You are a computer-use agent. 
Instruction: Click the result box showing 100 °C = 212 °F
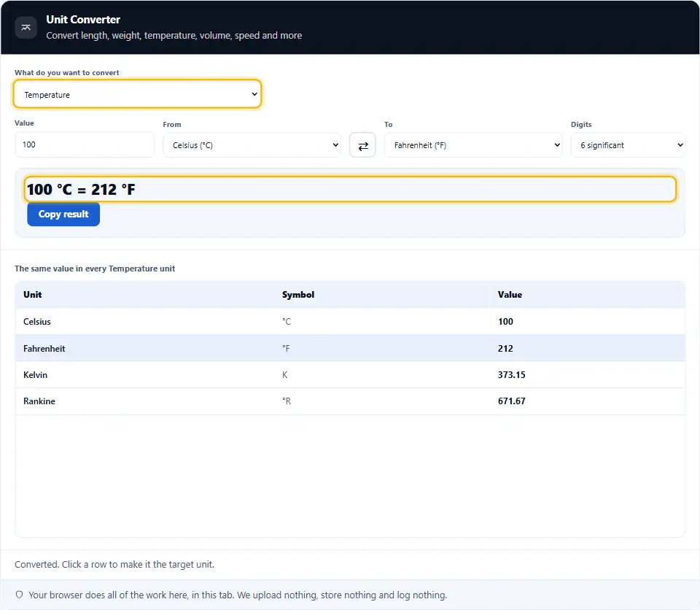pyautogui.click(x=350, y=189)
